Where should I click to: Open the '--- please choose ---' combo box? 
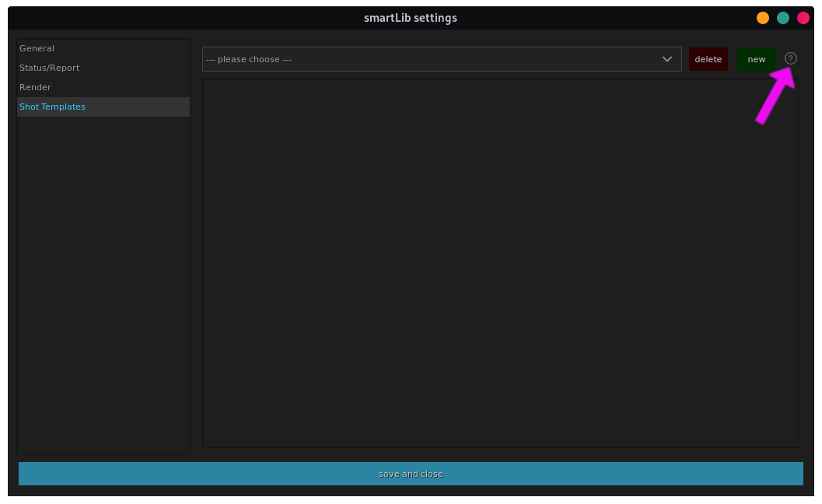441,59
